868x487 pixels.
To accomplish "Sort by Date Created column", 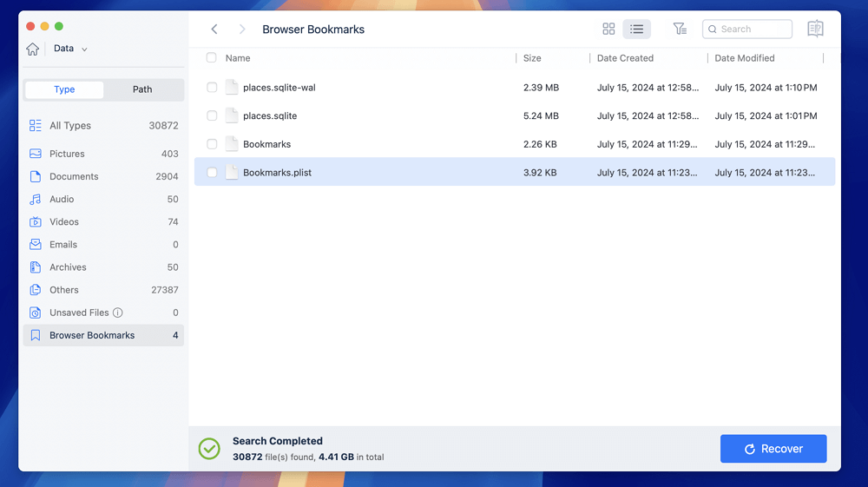I will (625, 58).
